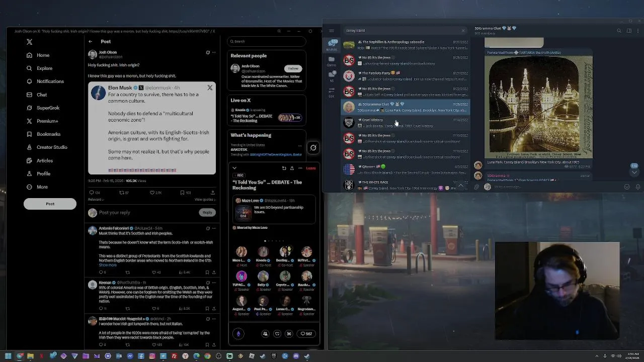Screen dimensions: 644x362
Task: Open Bookmarks in X sidebar
Action: (x=44, y=134)
